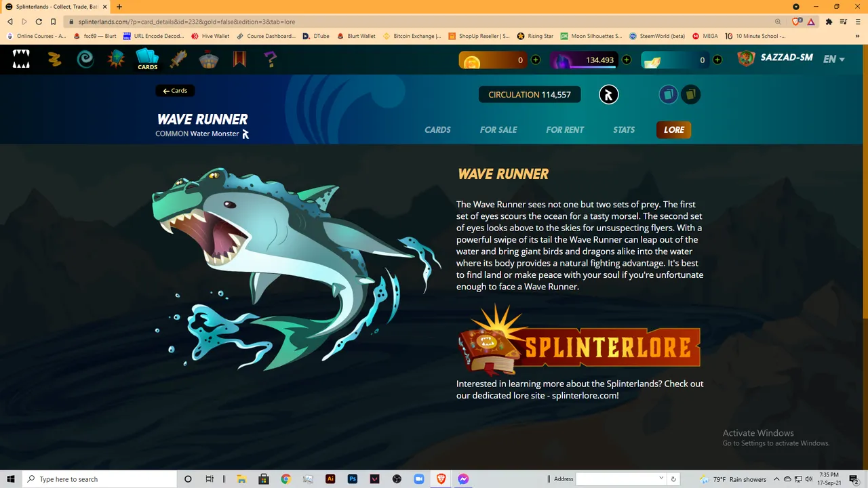
Task: Open Hive Wallet bookmark
Action: tap(210, 36)
